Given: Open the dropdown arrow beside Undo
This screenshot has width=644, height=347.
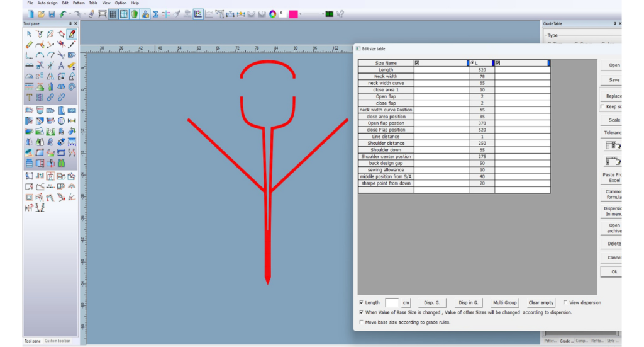Looking at the screenshot, I should coord(70,14).
